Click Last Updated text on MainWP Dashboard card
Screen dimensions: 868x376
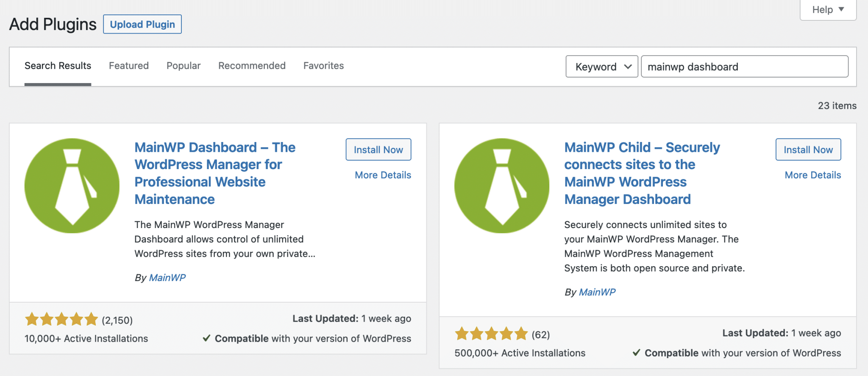352,319
